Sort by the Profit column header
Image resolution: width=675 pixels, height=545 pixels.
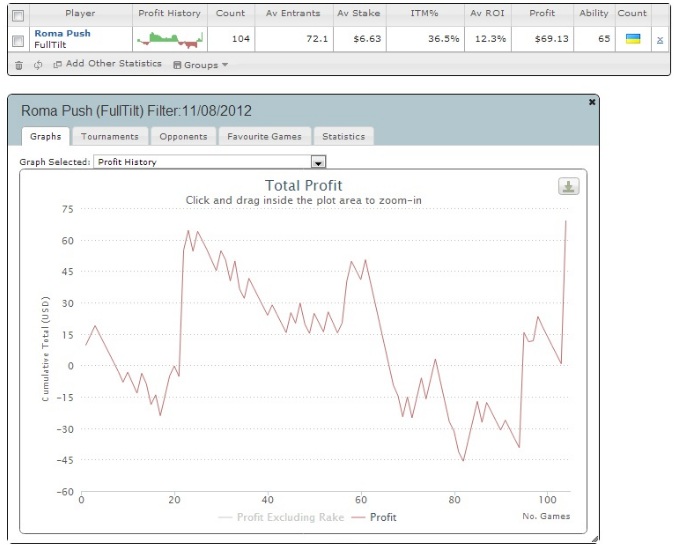pos(542,13)
